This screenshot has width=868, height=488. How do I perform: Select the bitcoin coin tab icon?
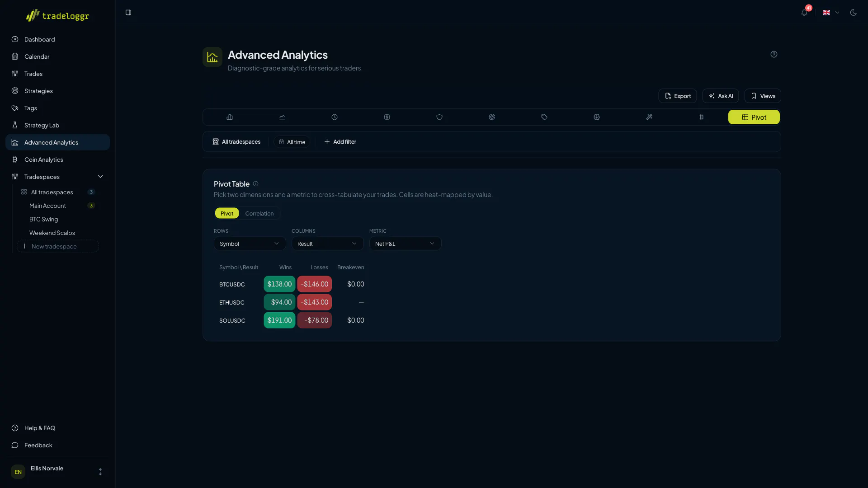pyautogui.click(x=702, y=117)
